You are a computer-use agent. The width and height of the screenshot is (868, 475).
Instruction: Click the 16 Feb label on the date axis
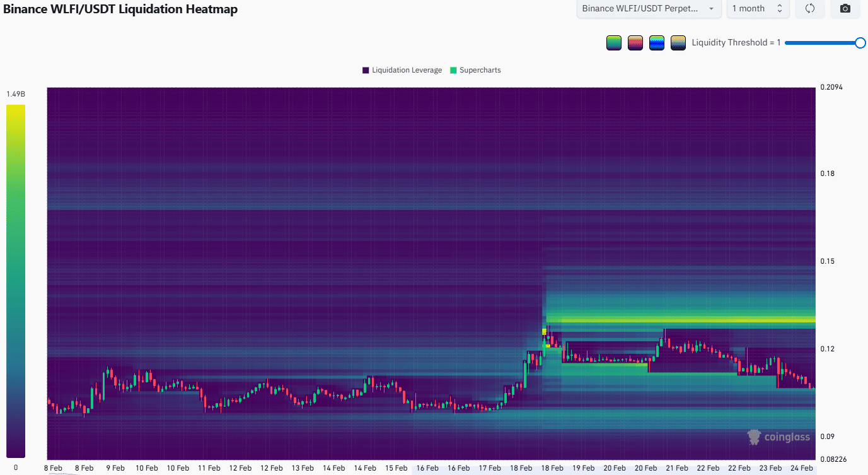click(x=427, y=467)
